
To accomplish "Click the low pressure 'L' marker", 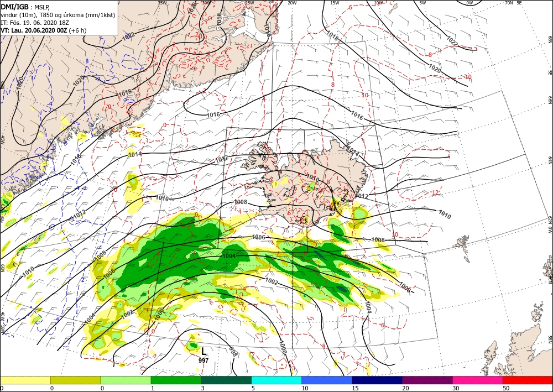I will pyautogui.click(x=204, y=351).
